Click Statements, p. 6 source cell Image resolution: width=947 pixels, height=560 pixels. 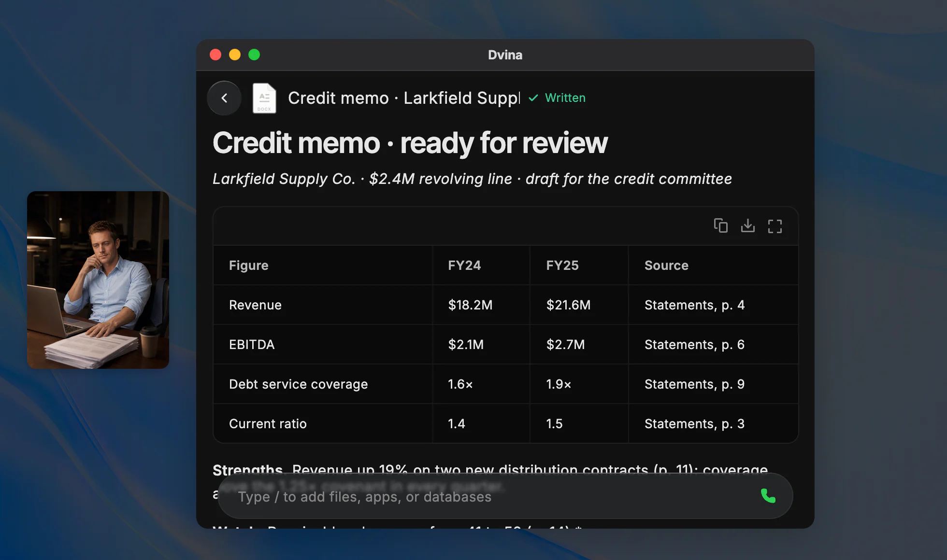(694, 344)
